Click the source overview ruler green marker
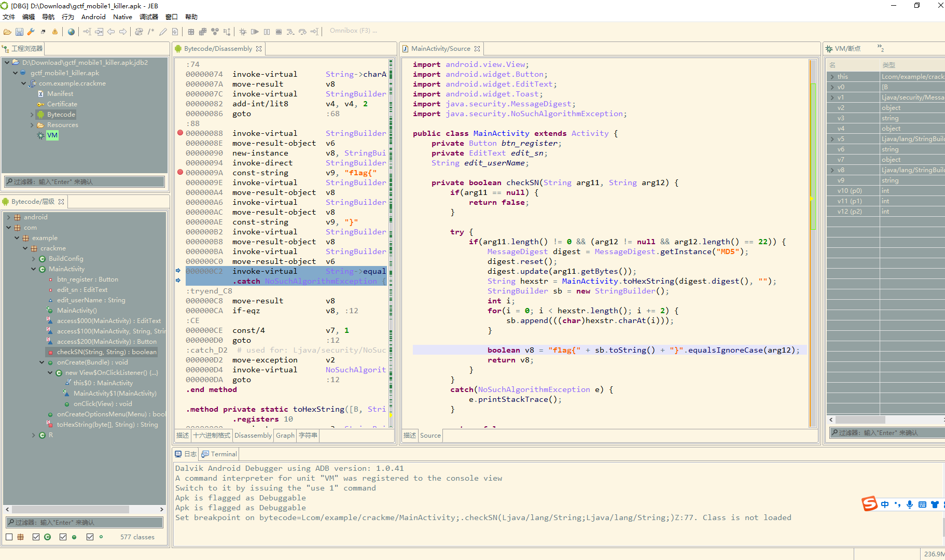Viewport: 945px width, 560px height. click(813, 156)
